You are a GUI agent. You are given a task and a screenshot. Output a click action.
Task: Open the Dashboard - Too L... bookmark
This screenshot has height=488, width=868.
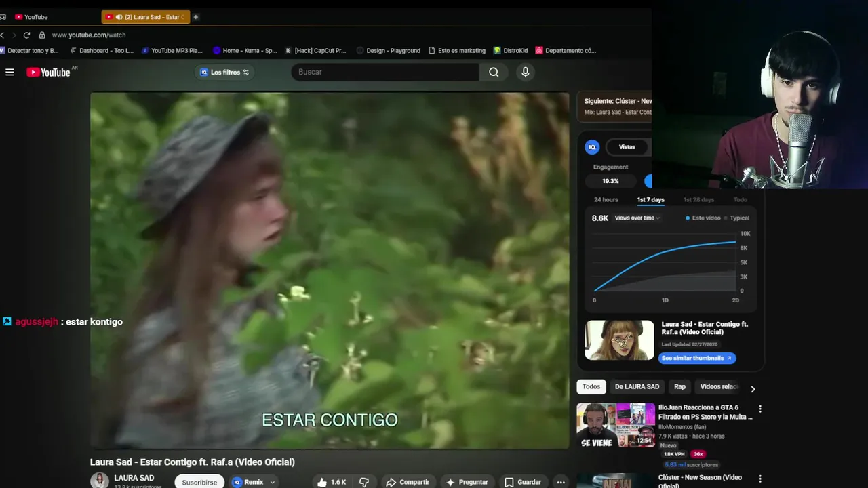[102, 50]
